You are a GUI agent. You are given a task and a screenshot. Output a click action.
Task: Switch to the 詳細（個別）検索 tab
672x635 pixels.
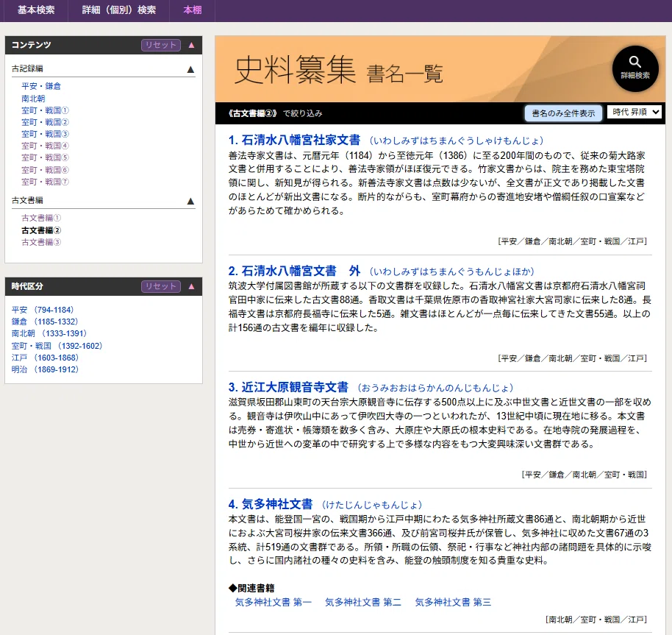(x=118, y=10)
